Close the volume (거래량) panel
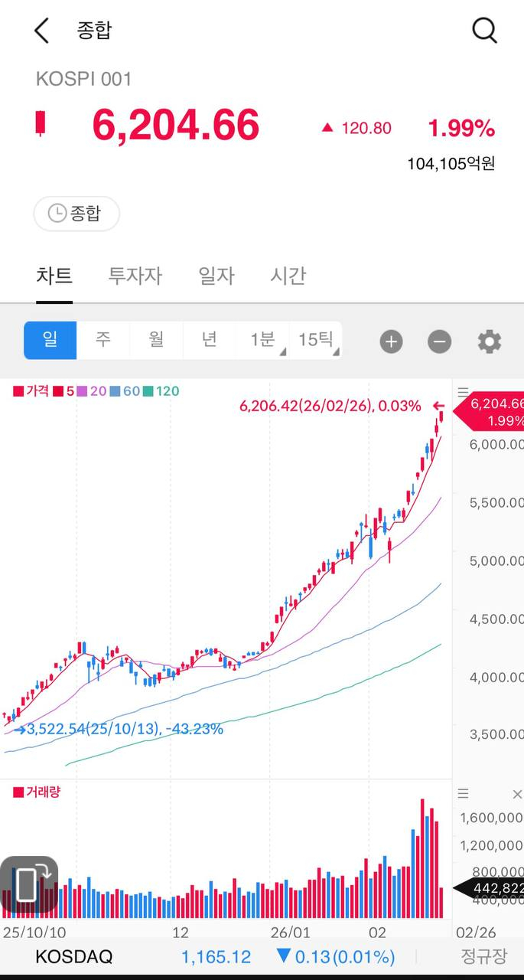 [x=516, y=795]
